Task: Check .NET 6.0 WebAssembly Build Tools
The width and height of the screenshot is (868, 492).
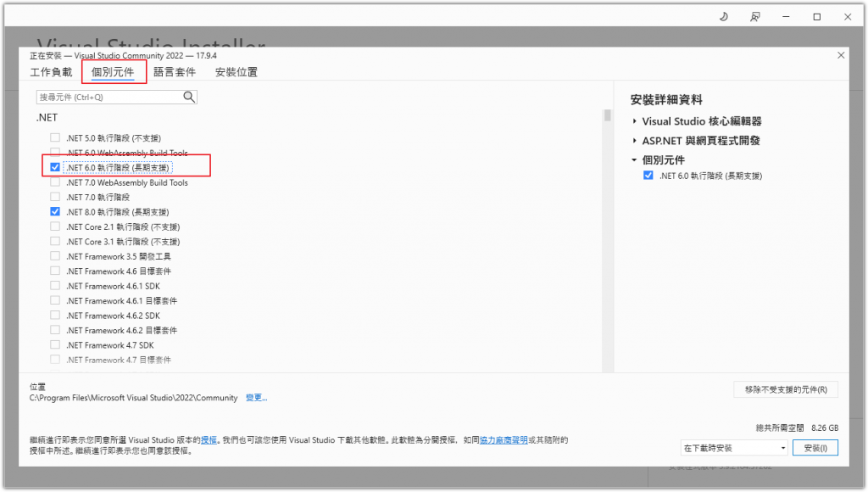Action: point(55,152)
